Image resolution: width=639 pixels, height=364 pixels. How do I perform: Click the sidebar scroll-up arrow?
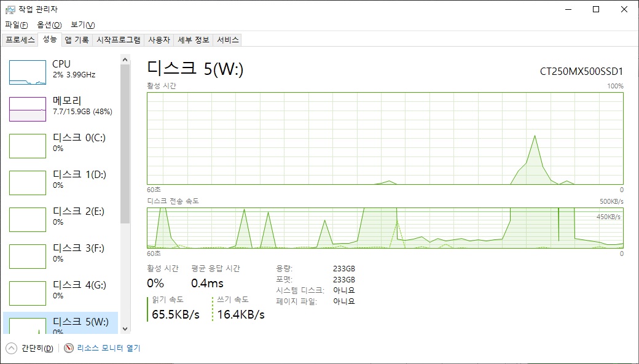coord(125,60)
